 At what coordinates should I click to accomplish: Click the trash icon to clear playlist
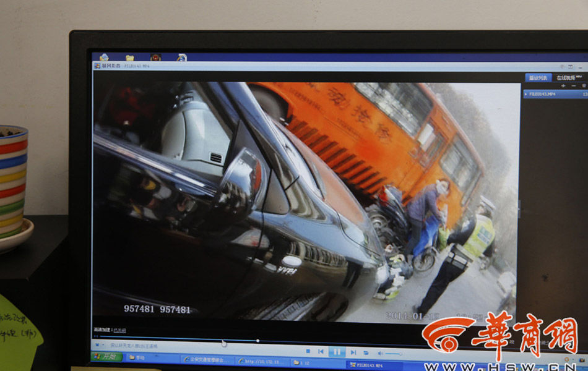[584, 86]
